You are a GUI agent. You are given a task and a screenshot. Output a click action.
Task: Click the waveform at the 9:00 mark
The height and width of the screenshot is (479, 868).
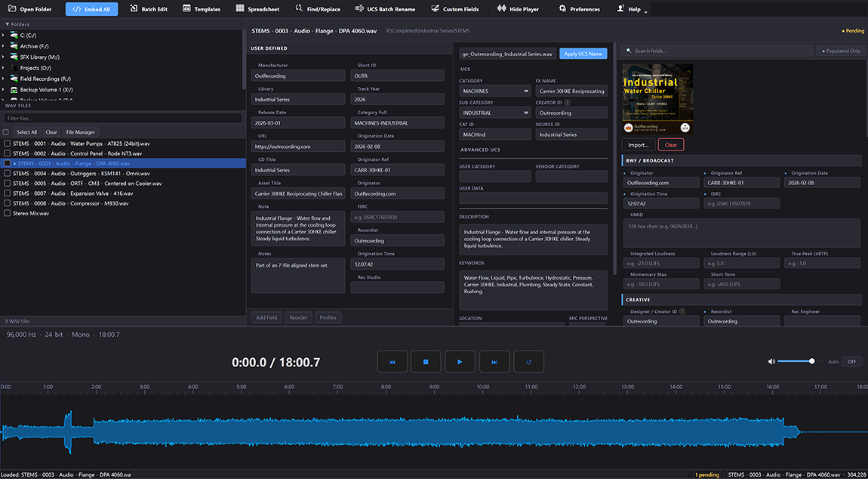coord(434,432)
